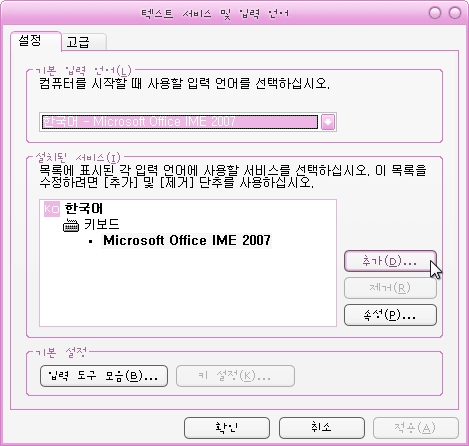
Task: Click the left circular title bar button
Action: (435, 13)
